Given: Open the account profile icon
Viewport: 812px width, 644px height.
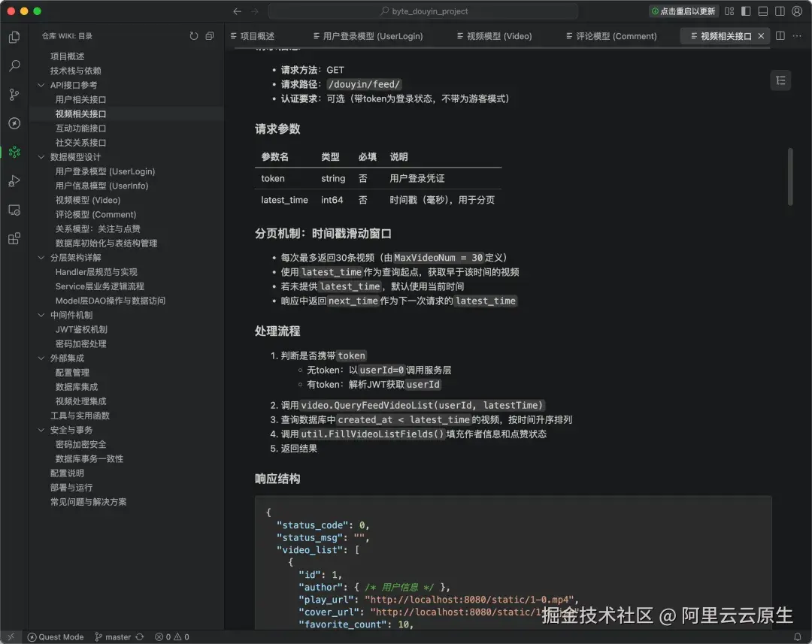Looking at the screenshot, I should pyautogui.click(x=797, y=11).
